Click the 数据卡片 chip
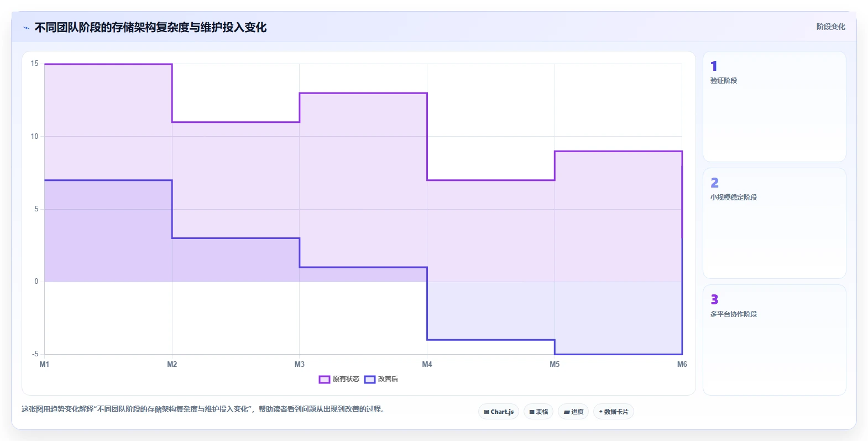Screen dimensions: 868x441 [614, 412]
